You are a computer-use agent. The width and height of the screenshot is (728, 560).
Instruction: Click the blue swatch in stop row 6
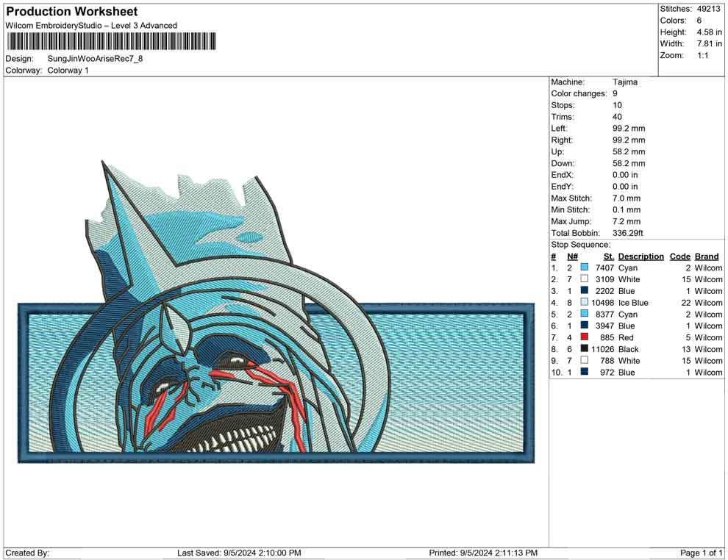585,326
